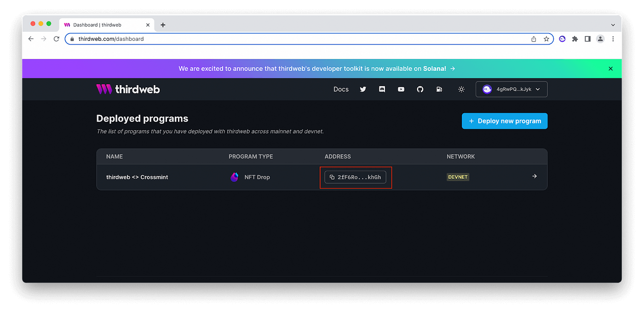
Task: Open thirdweb <> Crossmint row arrow
Action: pyautogui.click(x=535, y=176)
